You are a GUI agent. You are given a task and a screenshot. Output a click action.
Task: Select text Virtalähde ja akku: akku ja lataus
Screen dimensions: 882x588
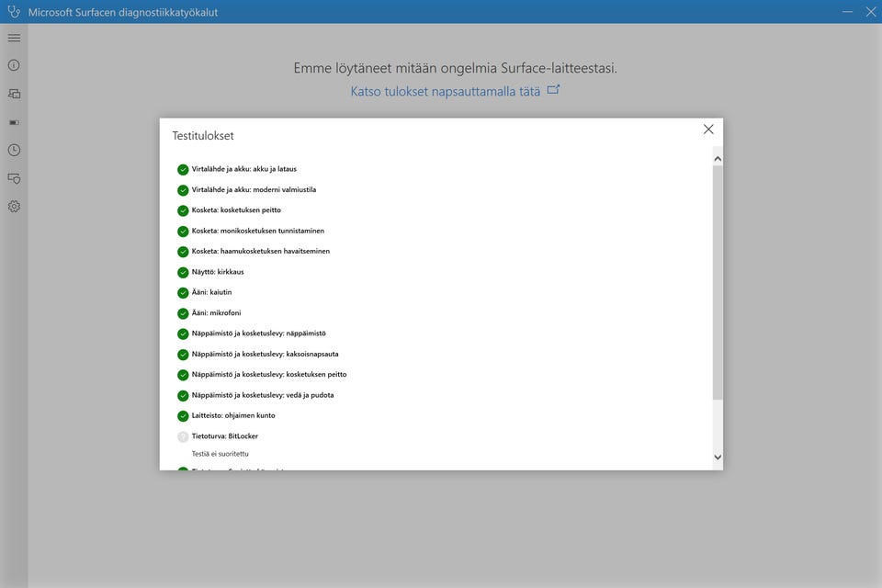pos(244,169)
